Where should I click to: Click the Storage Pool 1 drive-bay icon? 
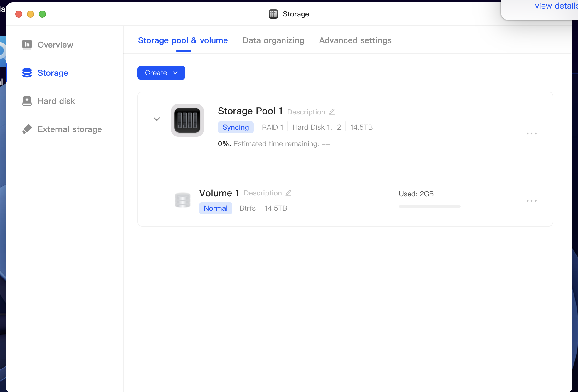tap(187, 120)
